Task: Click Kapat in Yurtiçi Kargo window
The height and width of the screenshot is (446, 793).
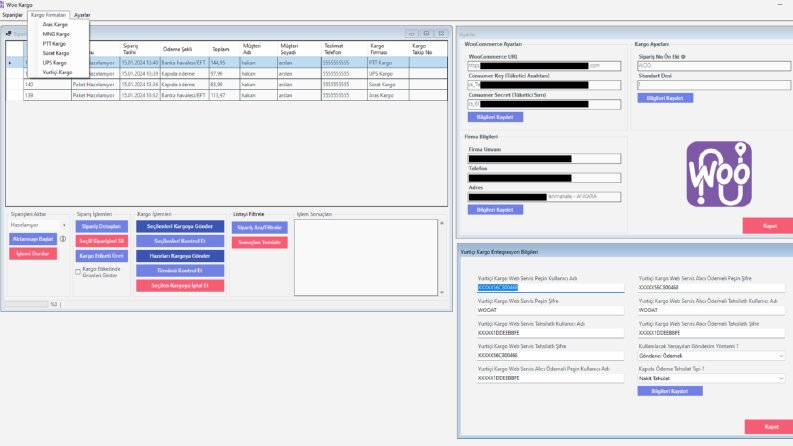Action: pyautogui.click(x=770, y=427)
